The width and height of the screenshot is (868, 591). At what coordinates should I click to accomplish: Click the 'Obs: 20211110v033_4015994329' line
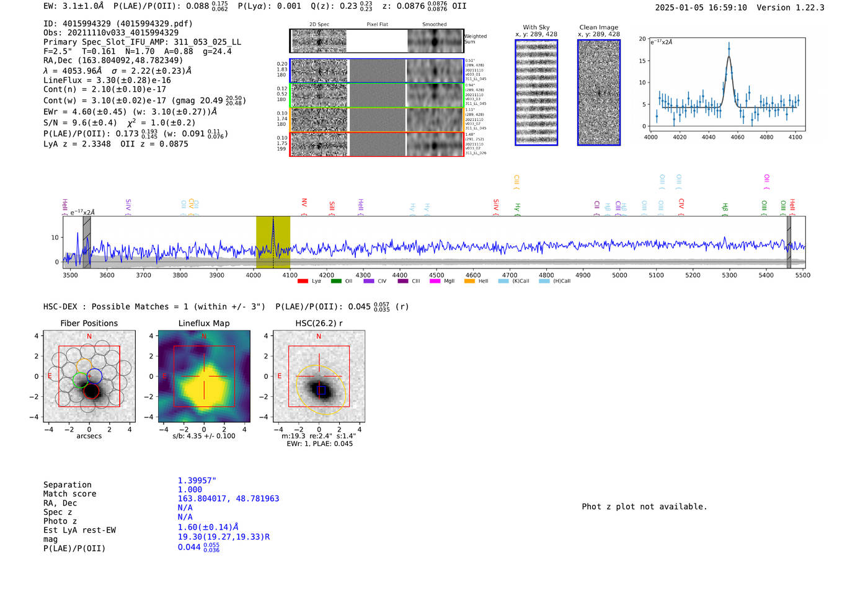click(111, 32)
